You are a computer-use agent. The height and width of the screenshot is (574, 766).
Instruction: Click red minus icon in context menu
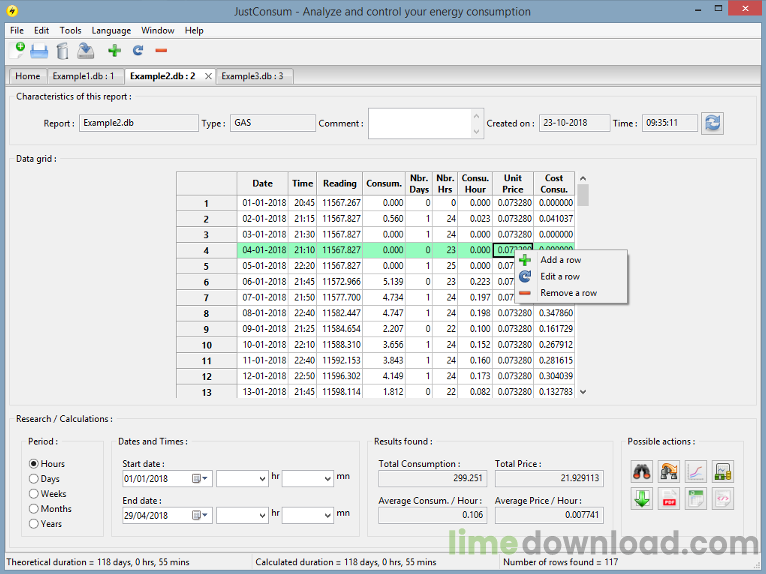point(525,293)
